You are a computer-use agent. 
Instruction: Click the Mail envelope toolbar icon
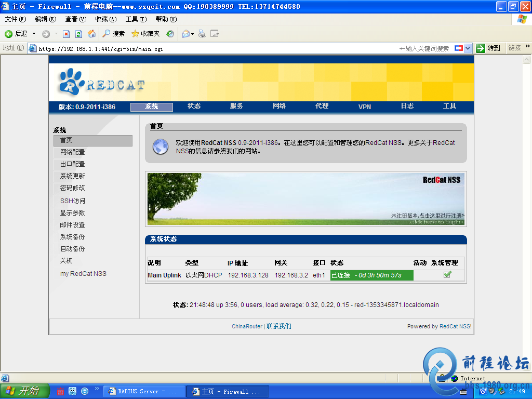click(185, 34)
